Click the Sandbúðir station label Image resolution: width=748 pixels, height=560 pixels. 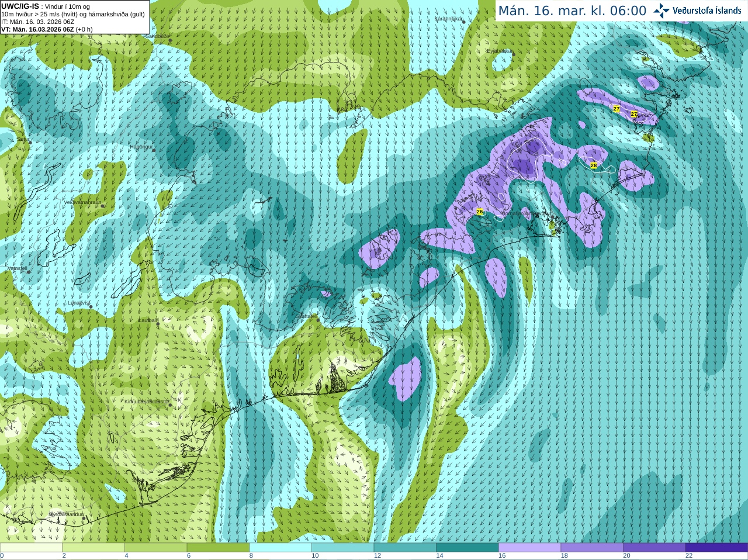157,36
